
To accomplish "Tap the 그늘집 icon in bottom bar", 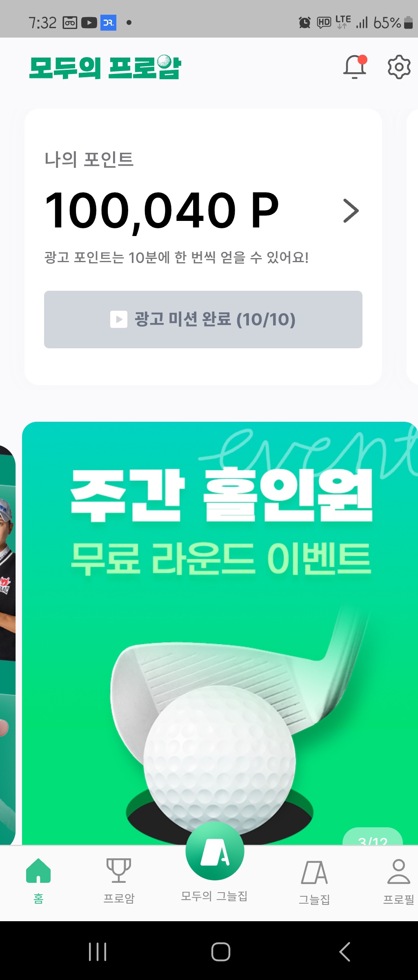I will pos(314,873).
